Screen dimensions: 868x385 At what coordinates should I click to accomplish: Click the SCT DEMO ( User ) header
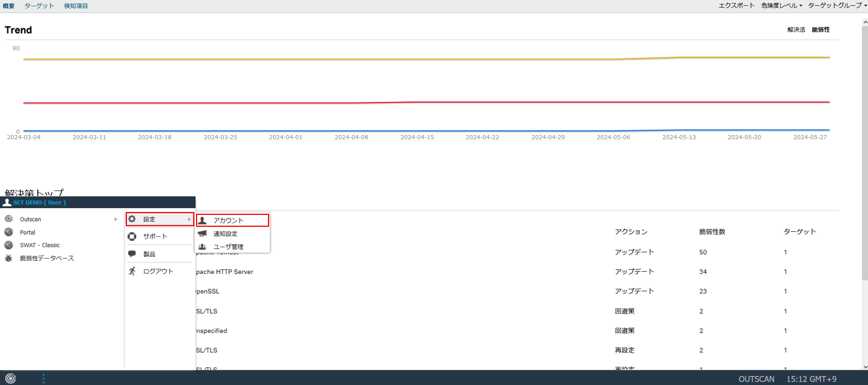pyautogui.click(x=40, y=202)
